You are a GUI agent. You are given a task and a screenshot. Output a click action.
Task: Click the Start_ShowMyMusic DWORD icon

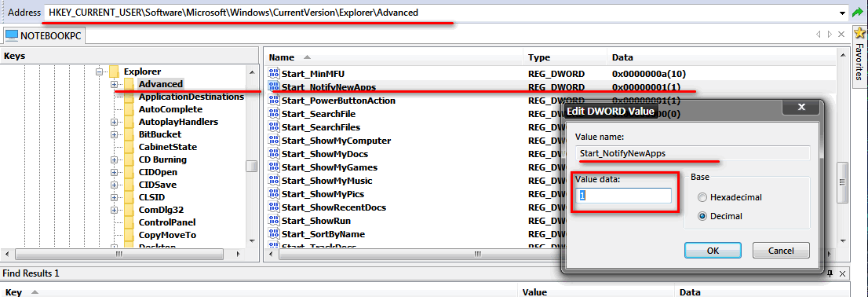pos(274,181)
